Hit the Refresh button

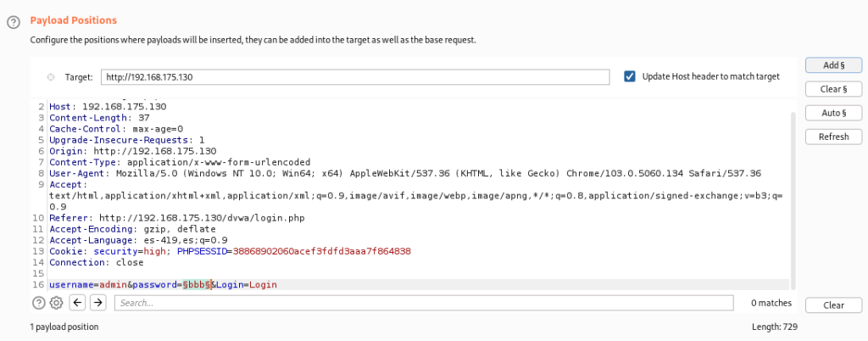pyautogui.click(x=834, y=137)
